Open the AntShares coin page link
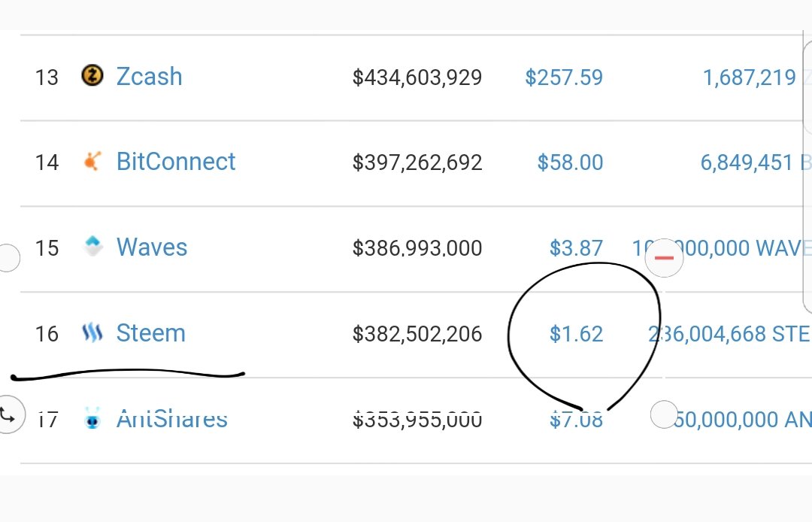Image resolution: width=812 pixels, height=522 pixels. tap(172, 418)
